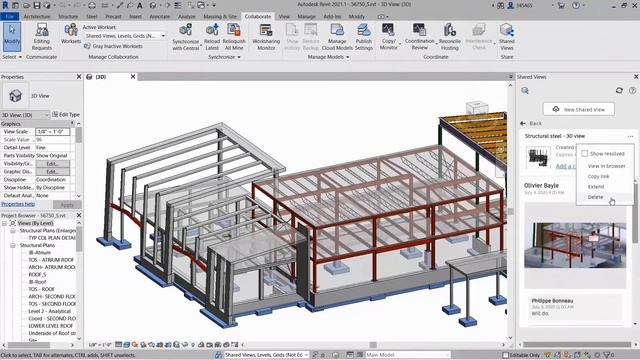Click Synchronize with Central
The width and height of the screenshot is (640, 360).
pos(186,37)
